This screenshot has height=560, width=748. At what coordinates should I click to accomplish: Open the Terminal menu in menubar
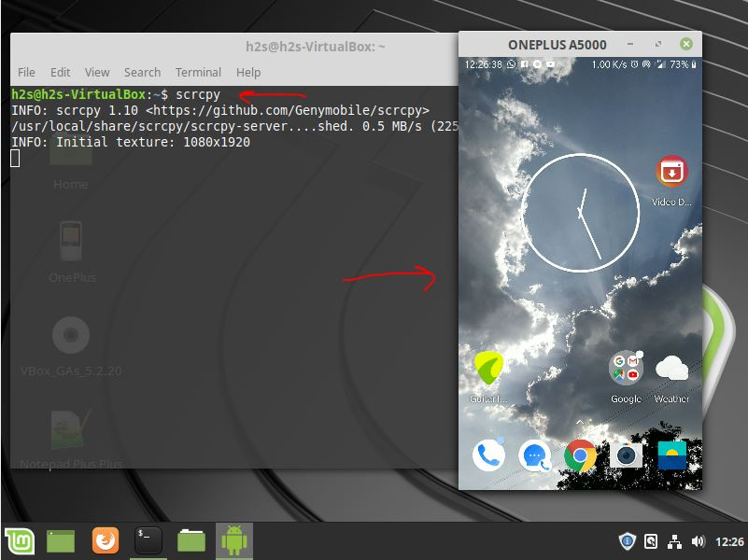tap(198, 73)
